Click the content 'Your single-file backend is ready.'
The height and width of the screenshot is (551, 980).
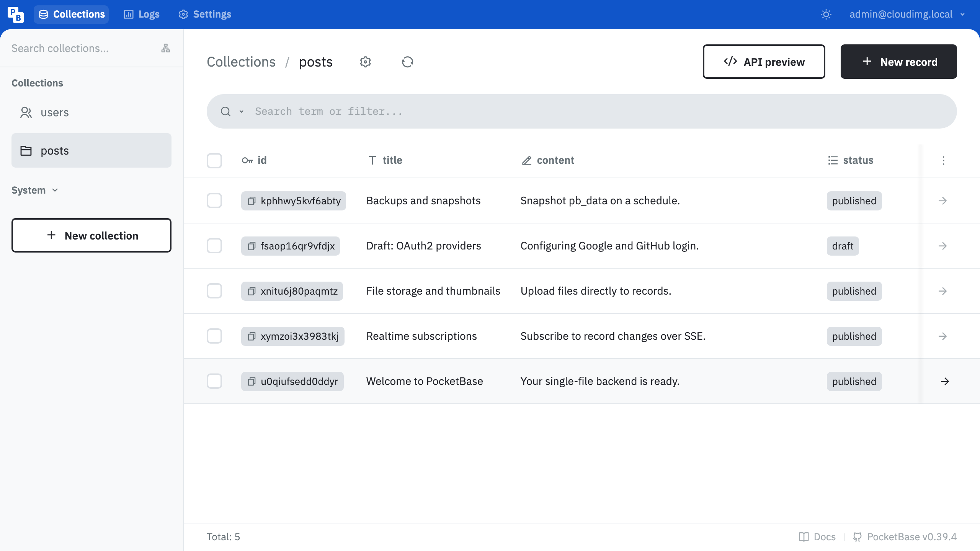tap(600, 381)
